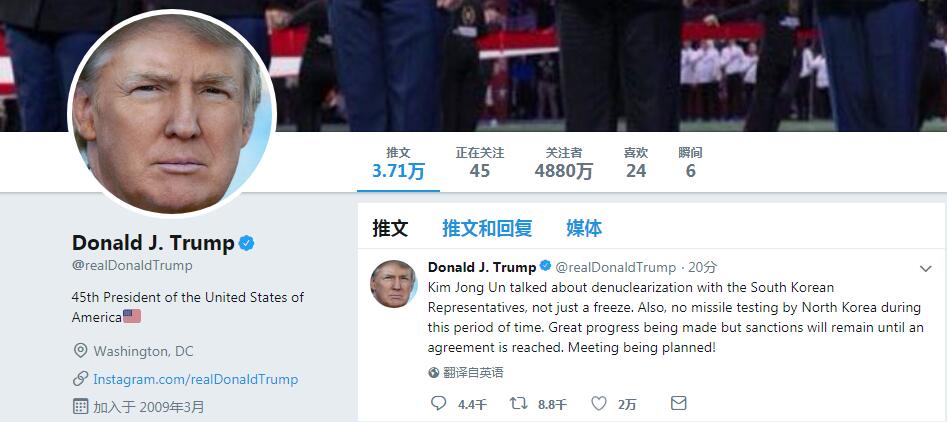Screen dimensions: 947x422
Task: Expand the tweet options chevron menu
Action: (x=925, y=269)
